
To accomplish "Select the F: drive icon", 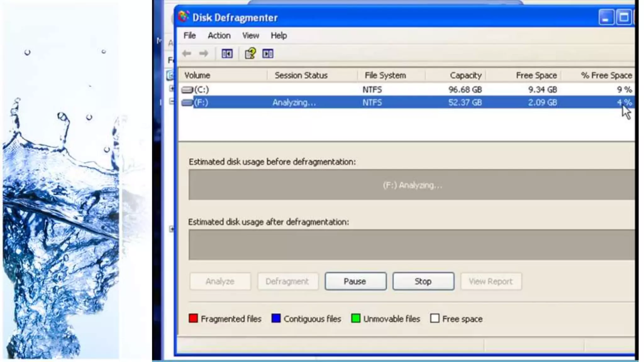I will click(187, 103).
